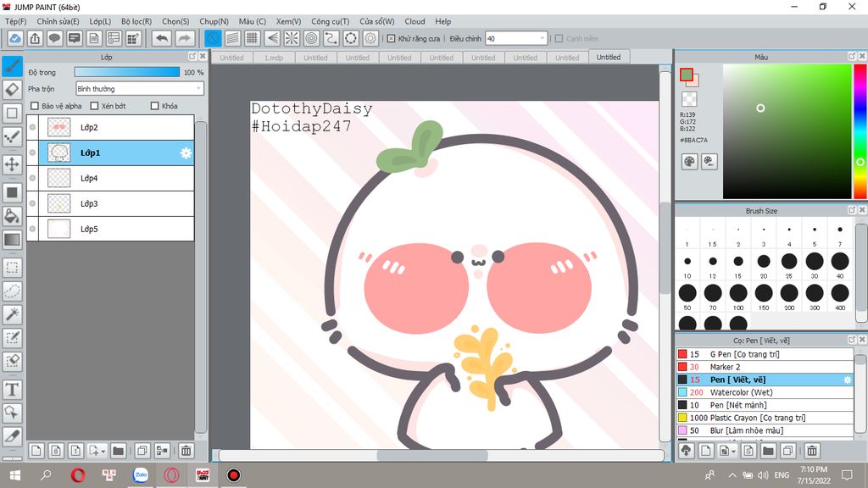Click the foreground color swatch
Screen dimensions: 868x488
pos(687,75)
